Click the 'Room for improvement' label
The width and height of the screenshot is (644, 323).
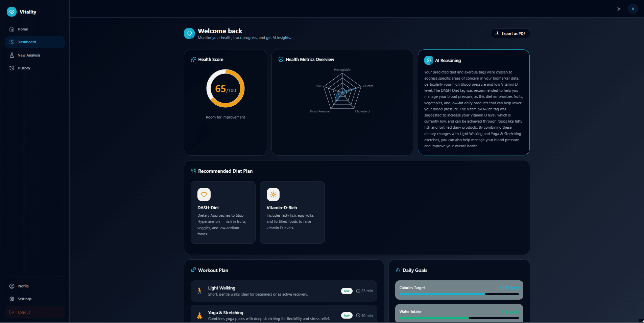(225, 117)
